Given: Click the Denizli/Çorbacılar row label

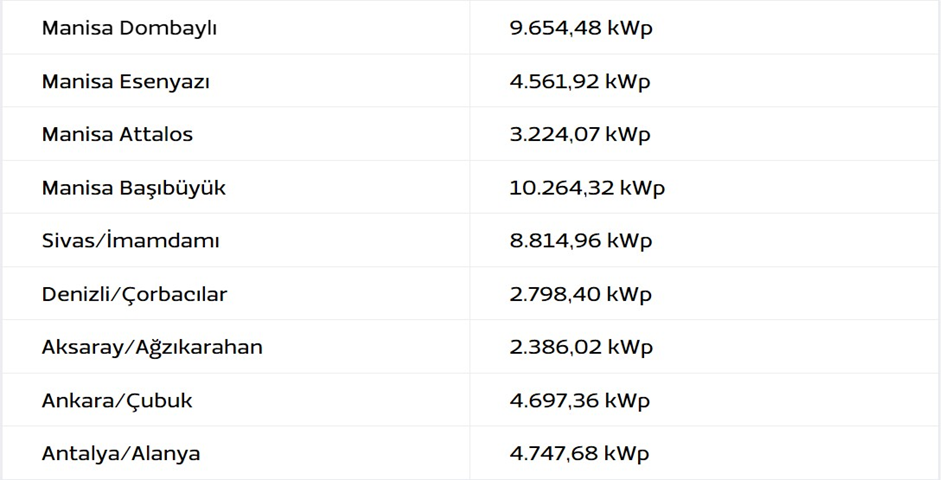Looking at the screenshot, I should pos(134,294).
